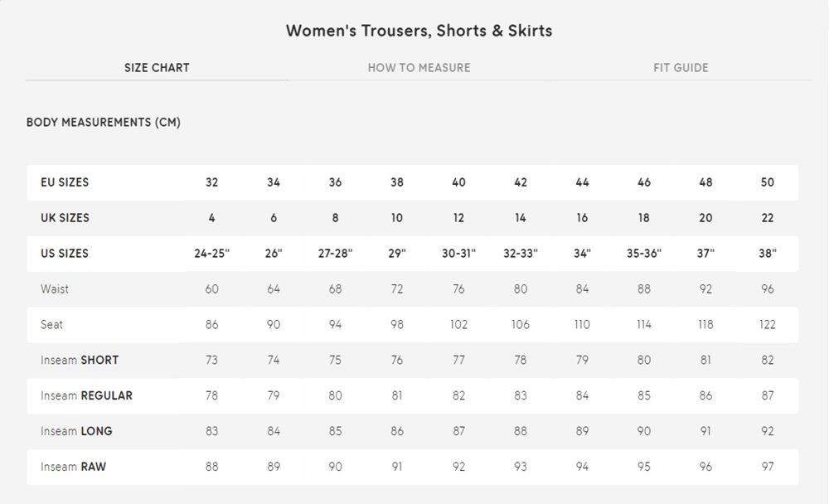Select the Size Chart tab
The image size is (829, 504).
[157, 68]
